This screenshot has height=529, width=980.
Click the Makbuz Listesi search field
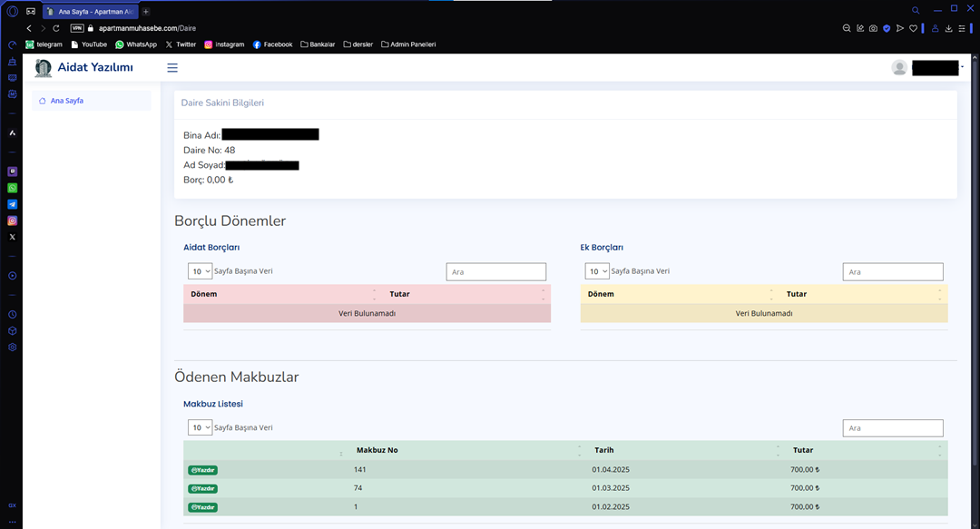893,428
